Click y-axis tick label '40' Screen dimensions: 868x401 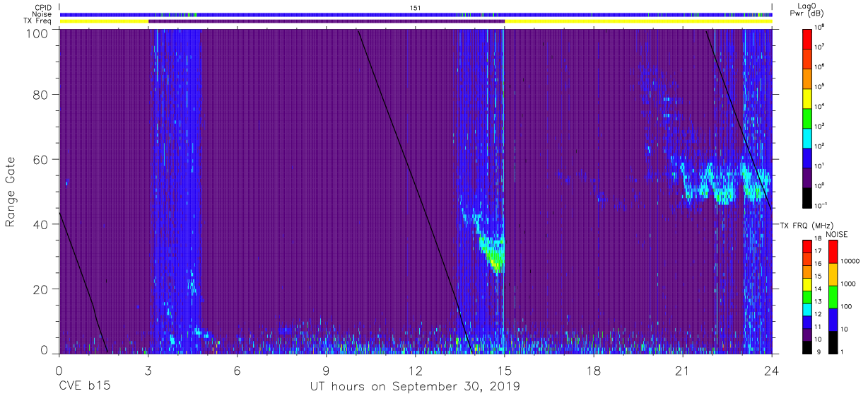tap(40, 224)
